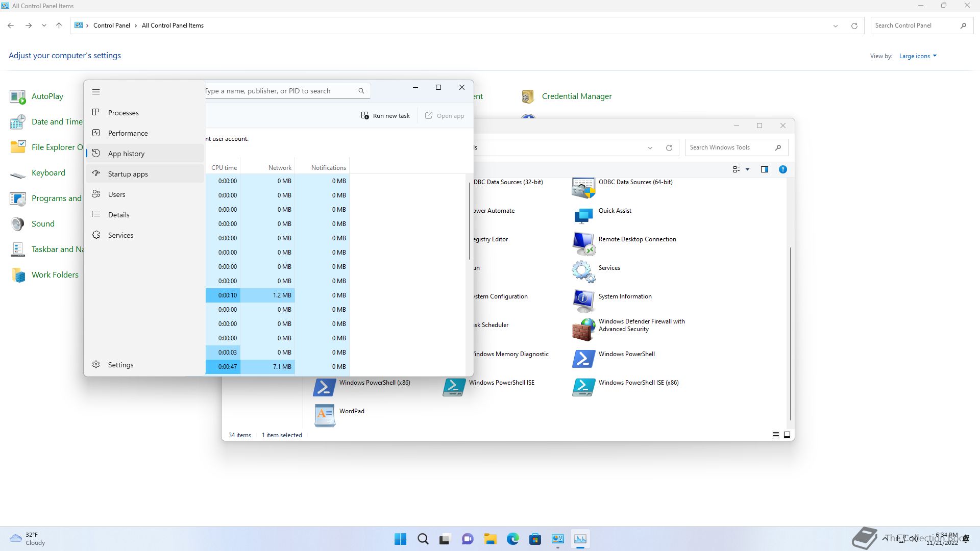Select WordPad in Windows Tools

coord(339,417)
